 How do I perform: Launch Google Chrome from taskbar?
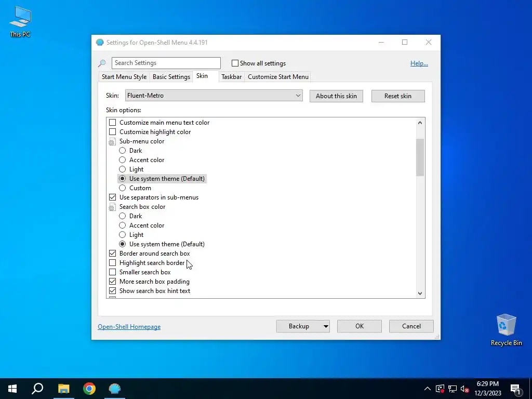pos(89,389)
